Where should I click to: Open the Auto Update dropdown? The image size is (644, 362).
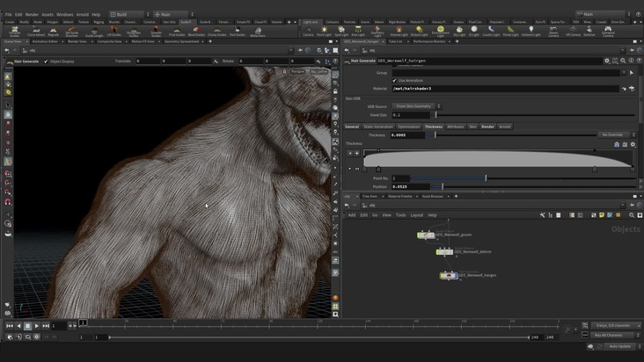(618, 346)
